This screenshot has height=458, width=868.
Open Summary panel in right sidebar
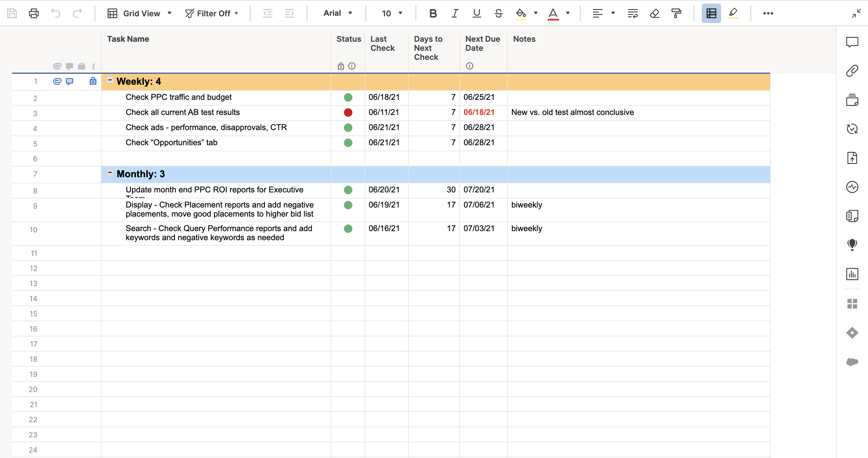pos(852,216)
